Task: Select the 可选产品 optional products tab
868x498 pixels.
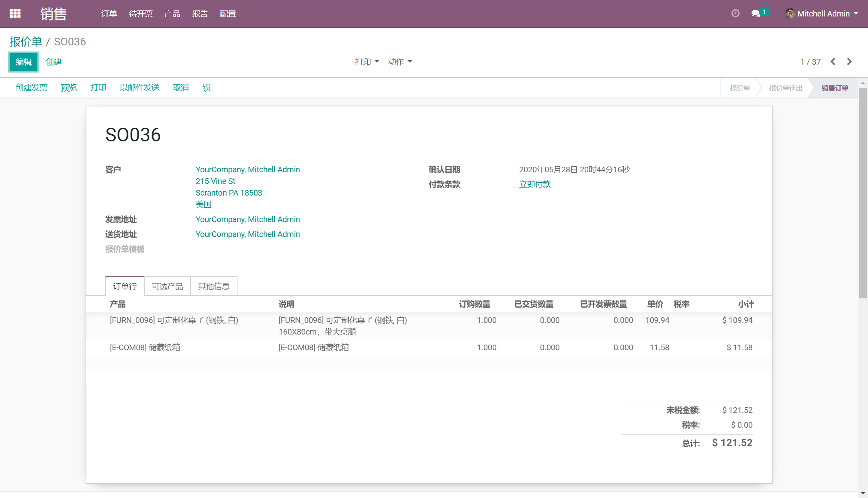Action: pyautogui.click(x=168, y=286)
